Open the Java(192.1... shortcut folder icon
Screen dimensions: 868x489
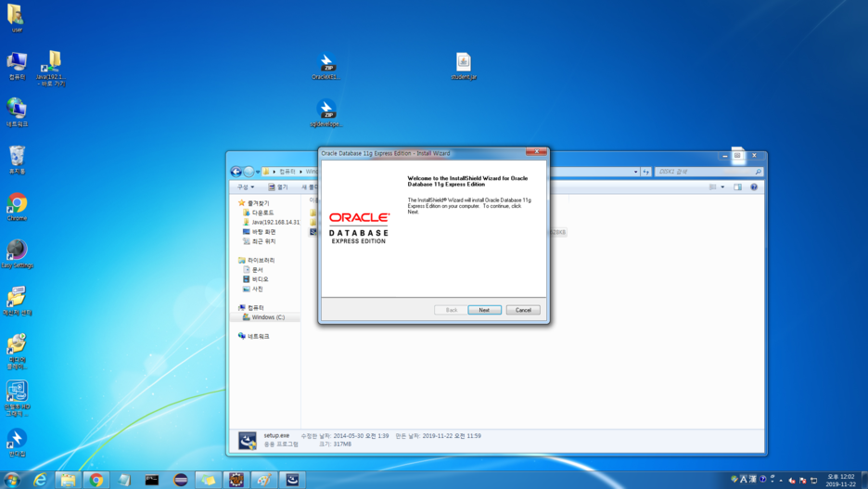[x=51, y=69]
